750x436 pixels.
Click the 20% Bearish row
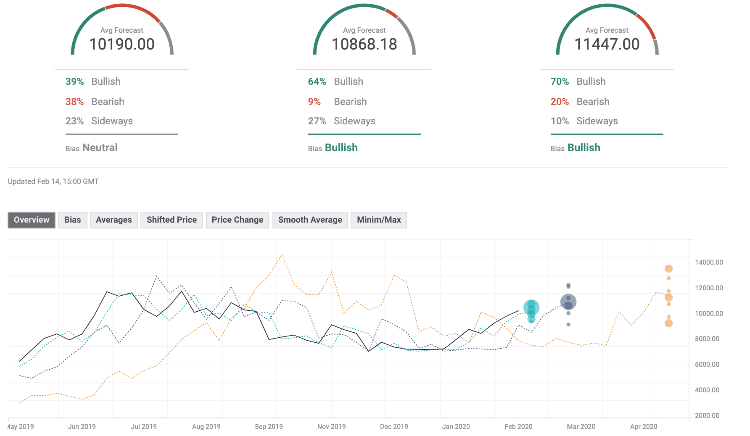584,101
